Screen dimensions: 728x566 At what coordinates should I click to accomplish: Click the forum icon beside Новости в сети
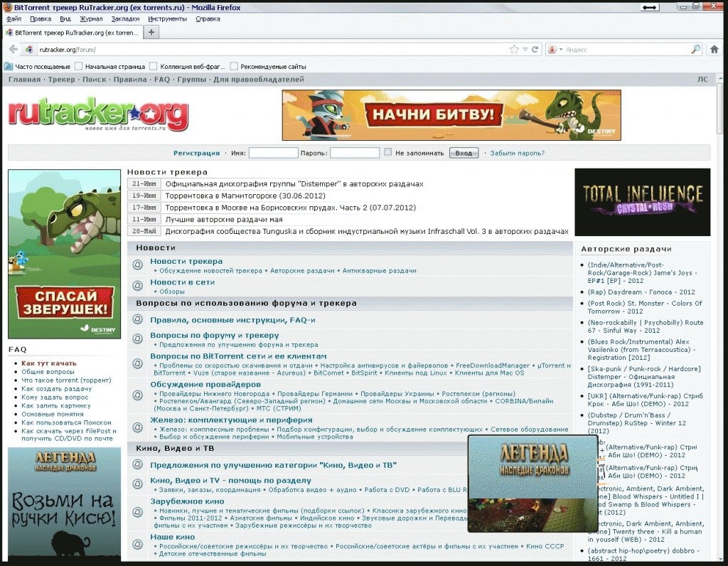137,286
